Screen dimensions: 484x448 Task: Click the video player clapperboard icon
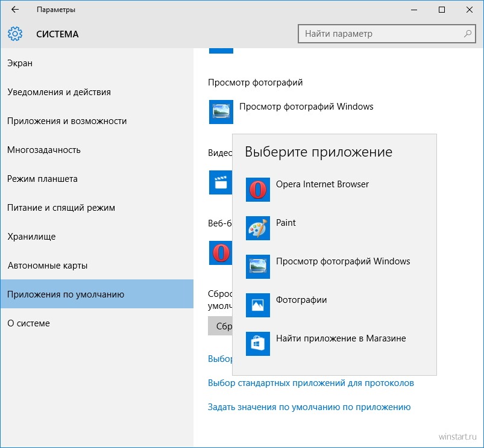tap(221, 182)
